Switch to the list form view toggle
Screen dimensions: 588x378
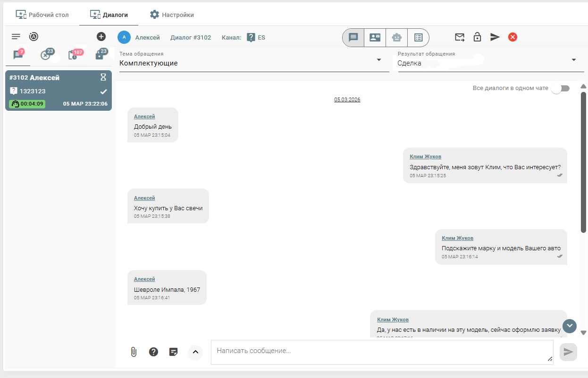418,37
